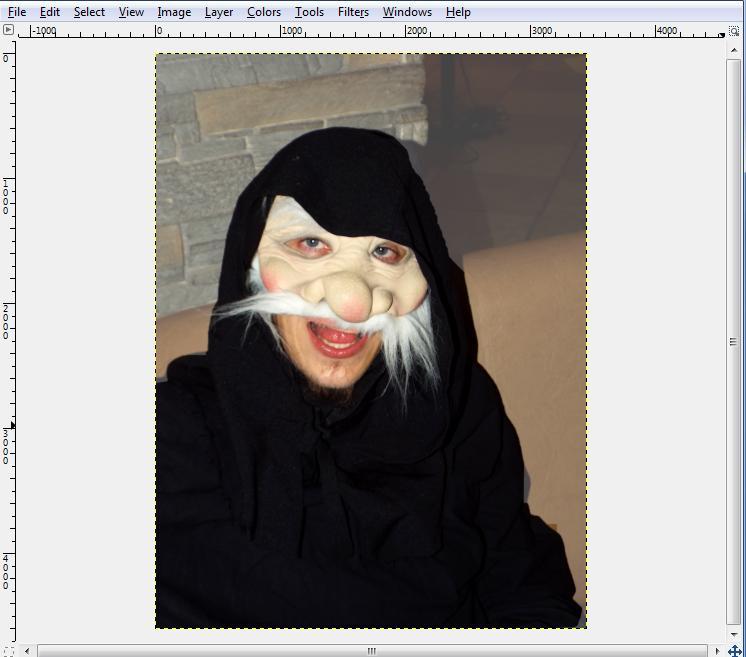This screenshot has height=657, width=746.
Task: Click the vertical scrollbar down arrow
Action: click(734, 635)
